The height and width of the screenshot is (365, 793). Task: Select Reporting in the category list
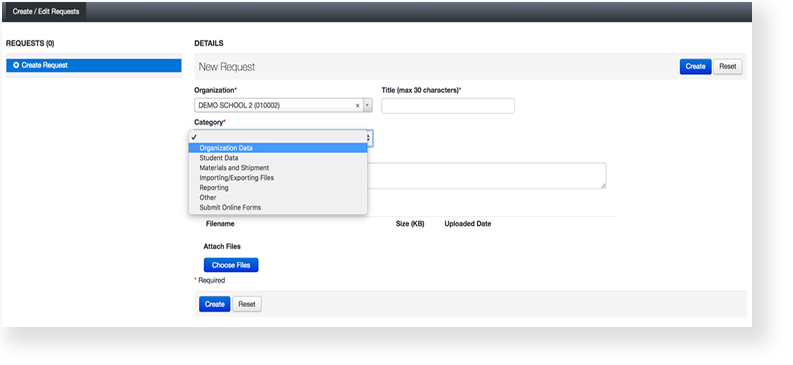278,188
